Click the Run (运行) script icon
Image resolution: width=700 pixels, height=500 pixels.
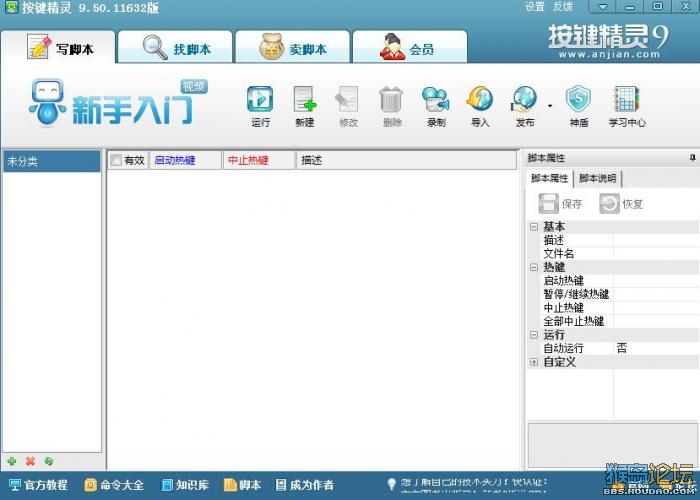click(x=260, y=106)
